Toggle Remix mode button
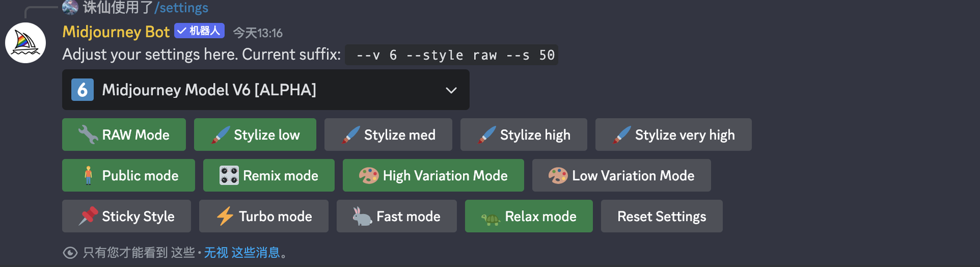 pos(269,176)
